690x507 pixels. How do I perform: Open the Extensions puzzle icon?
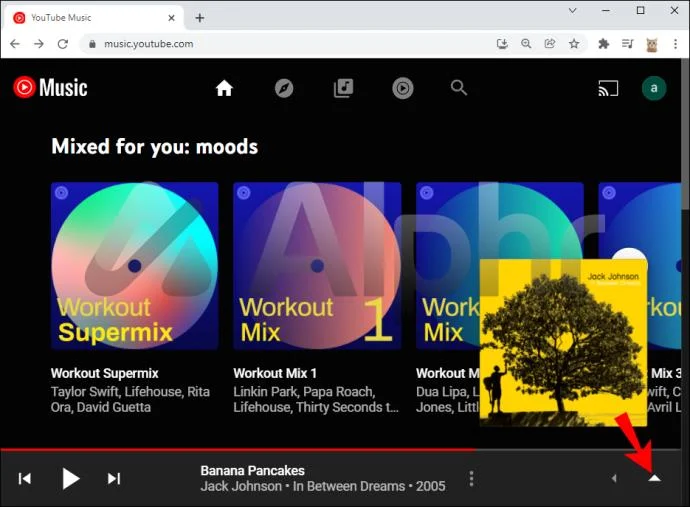604,44
